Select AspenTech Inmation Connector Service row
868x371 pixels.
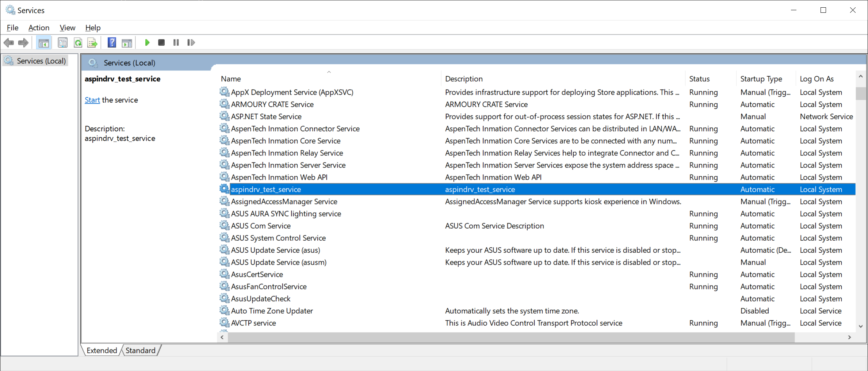(537, 129)
